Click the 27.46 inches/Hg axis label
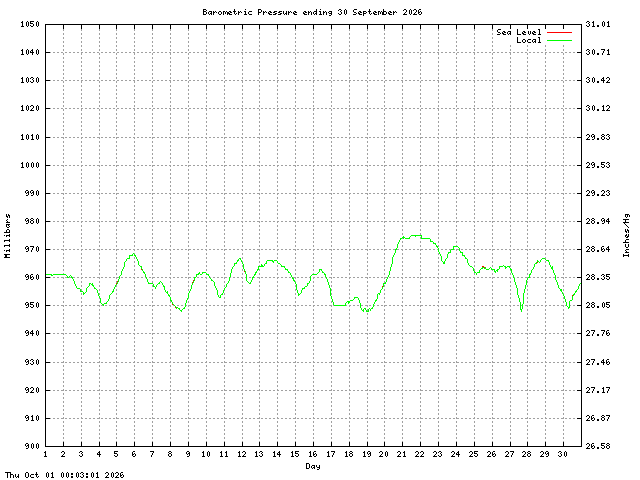640x480 pixels. click(x=598, y=362)
